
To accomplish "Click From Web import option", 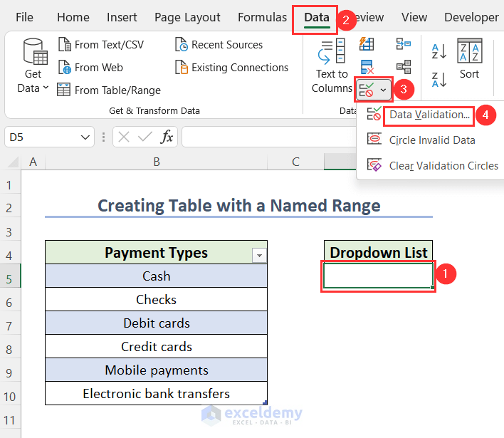I will (90, 67).
